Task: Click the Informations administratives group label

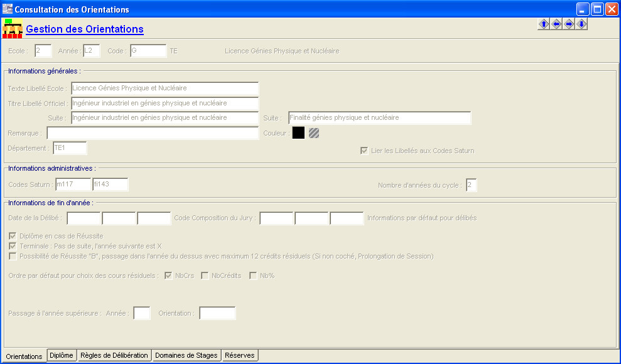Action: (52, 168)
